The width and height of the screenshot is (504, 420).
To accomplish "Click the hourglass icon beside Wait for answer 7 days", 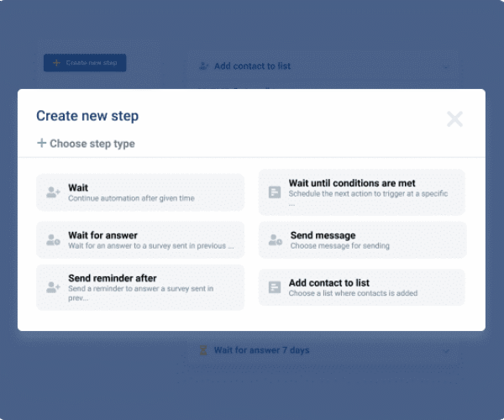I will [203, 350].
